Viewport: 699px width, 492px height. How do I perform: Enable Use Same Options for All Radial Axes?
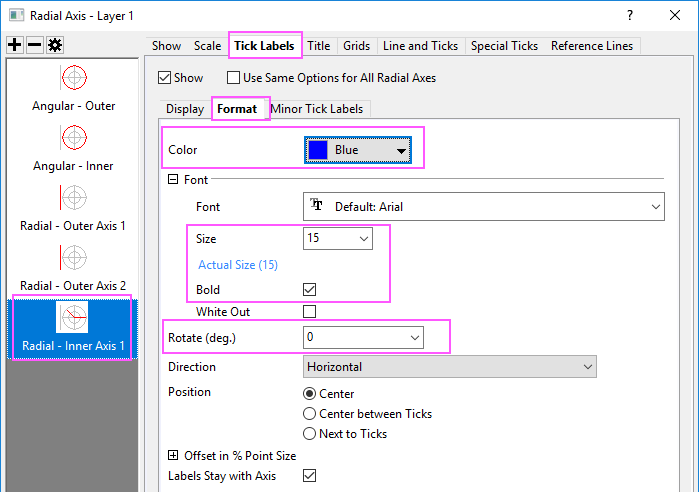(x=234, y=77)
